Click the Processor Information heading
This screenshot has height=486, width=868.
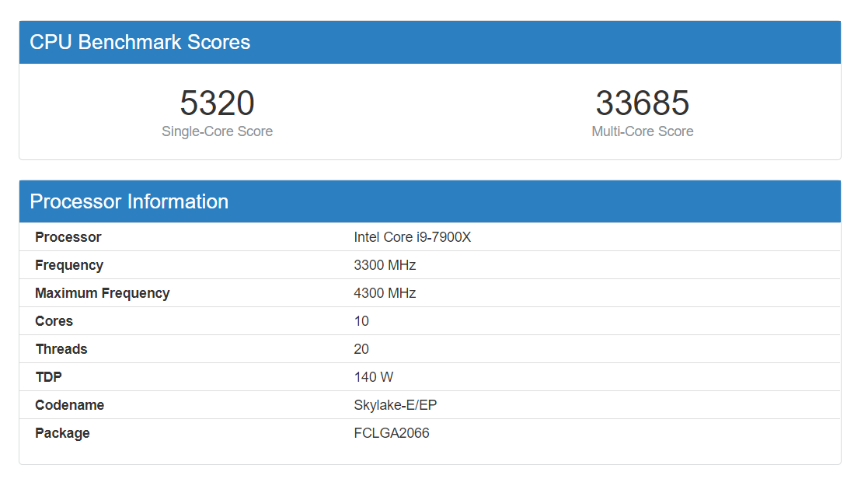pyautogui.click(x=129, y=201)
